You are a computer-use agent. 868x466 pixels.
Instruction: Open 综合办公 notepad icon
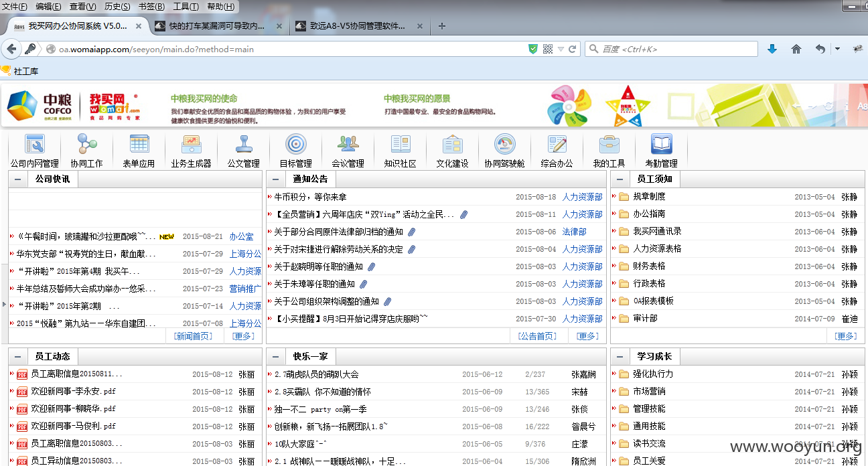[x=557, y=145]
